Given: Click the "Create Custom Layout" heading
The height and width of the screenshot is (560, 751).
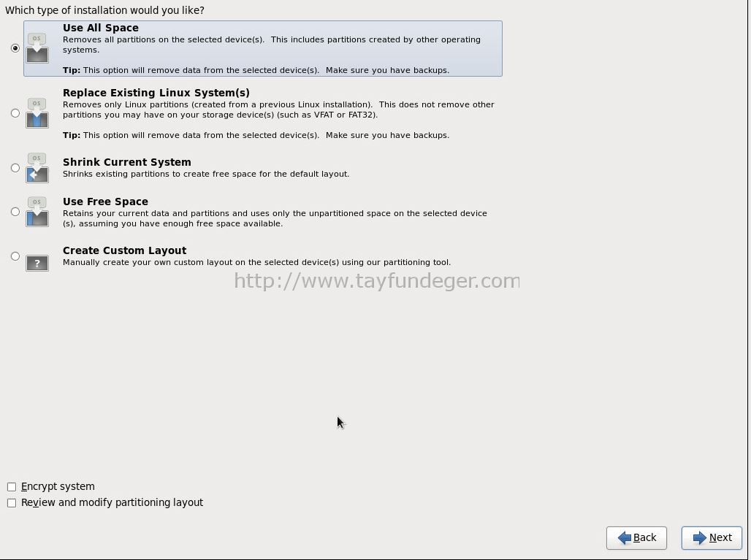Looking at the screenshot, I should [124, 250].
